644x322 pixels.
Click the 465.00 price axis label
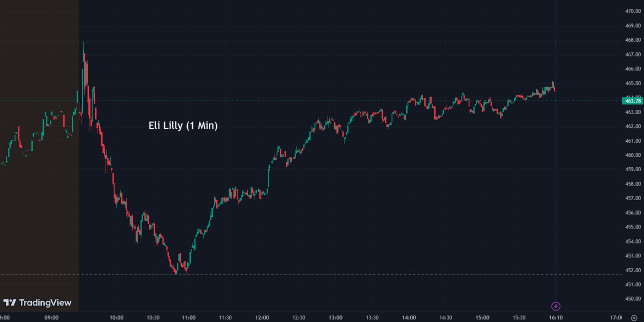click(x=632, y=83)
